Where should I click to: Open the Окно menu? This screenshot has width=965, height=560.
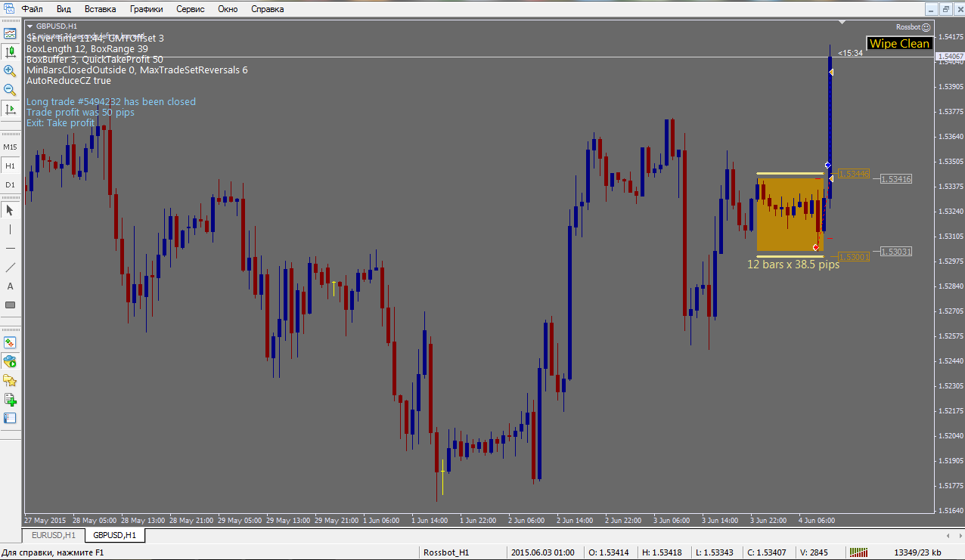(228, 9)
